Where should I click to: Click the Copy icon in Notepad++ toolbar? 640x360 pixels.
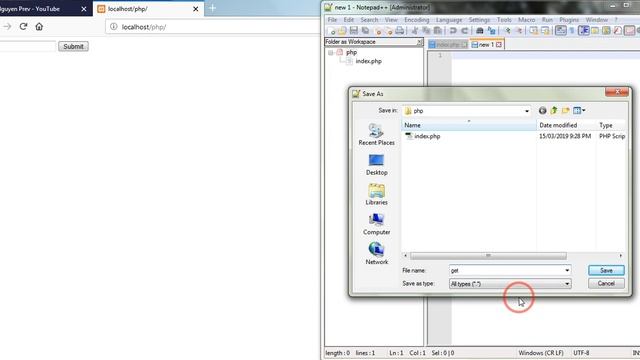click(x=426, y=31)
